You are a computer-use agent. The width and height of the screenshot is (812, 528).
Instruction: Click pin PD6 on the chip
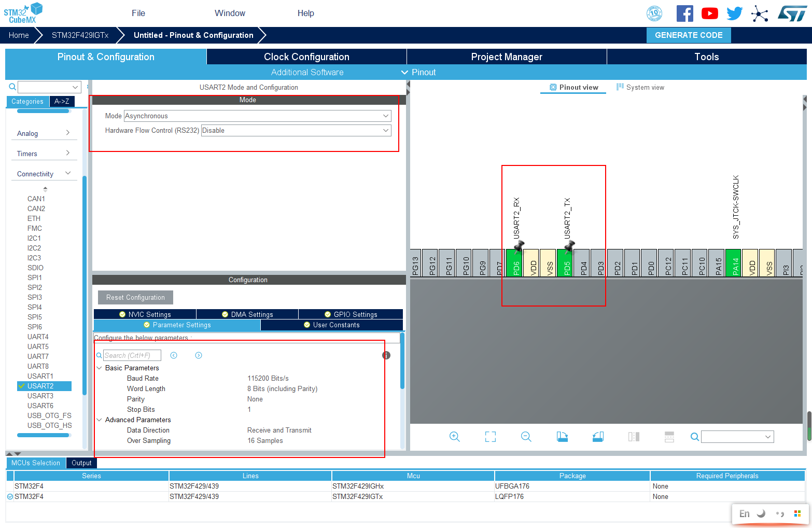coord(514,263)
